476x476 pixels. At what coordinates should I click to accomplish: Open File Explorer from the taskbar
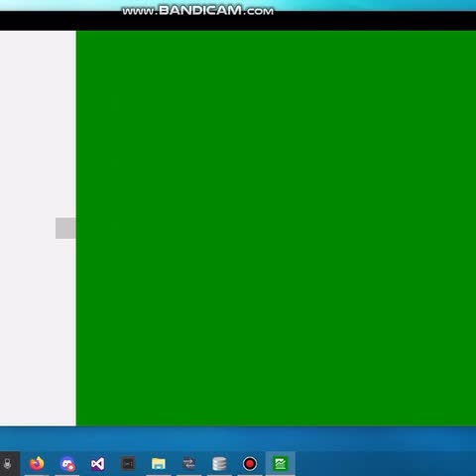pyautogui.click(x=159, y=464)
